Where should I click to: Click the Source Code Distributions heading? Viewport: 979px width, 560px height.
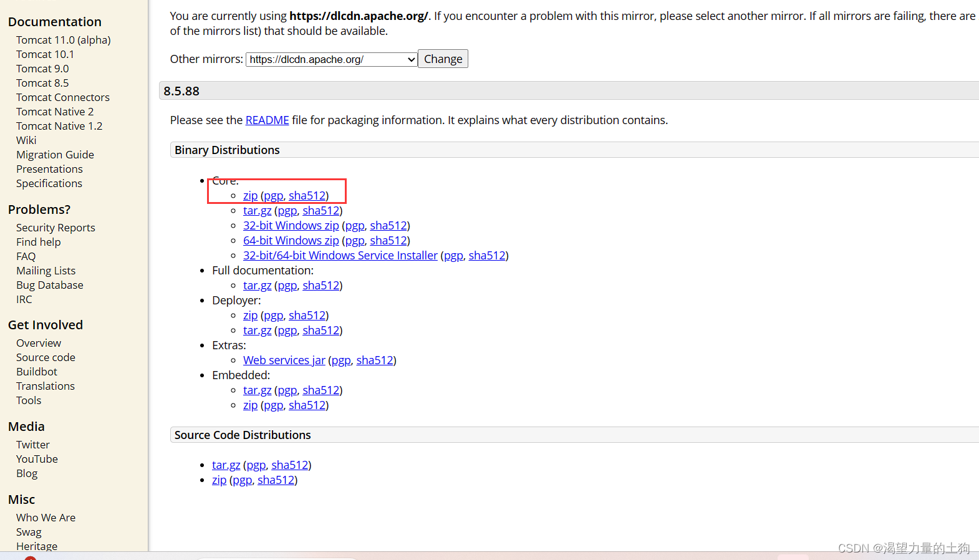click(243, 435)
